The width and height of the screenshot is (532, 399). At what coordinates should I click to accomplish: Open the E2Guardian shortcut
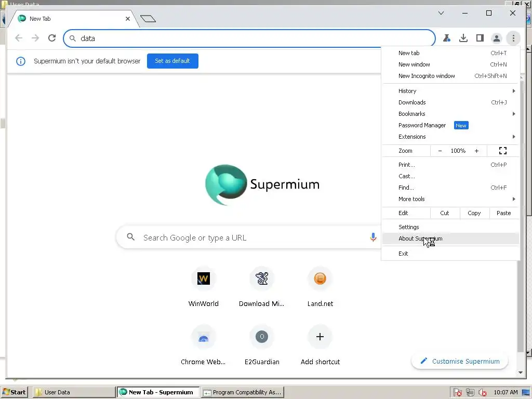click(262, 345)
